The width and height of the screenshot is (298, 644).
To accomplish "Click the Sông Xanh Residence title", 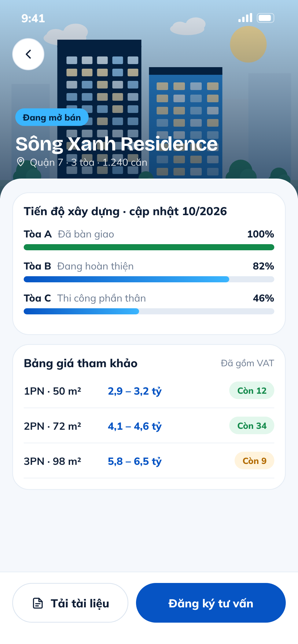I will pyautogui.click(x=117, y=144).
